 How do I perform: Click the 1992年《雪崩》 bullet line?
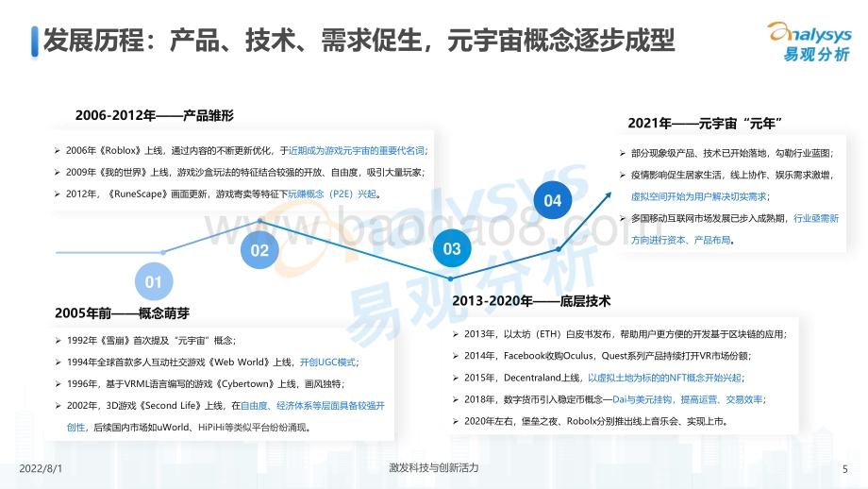(x=145, y=341)
